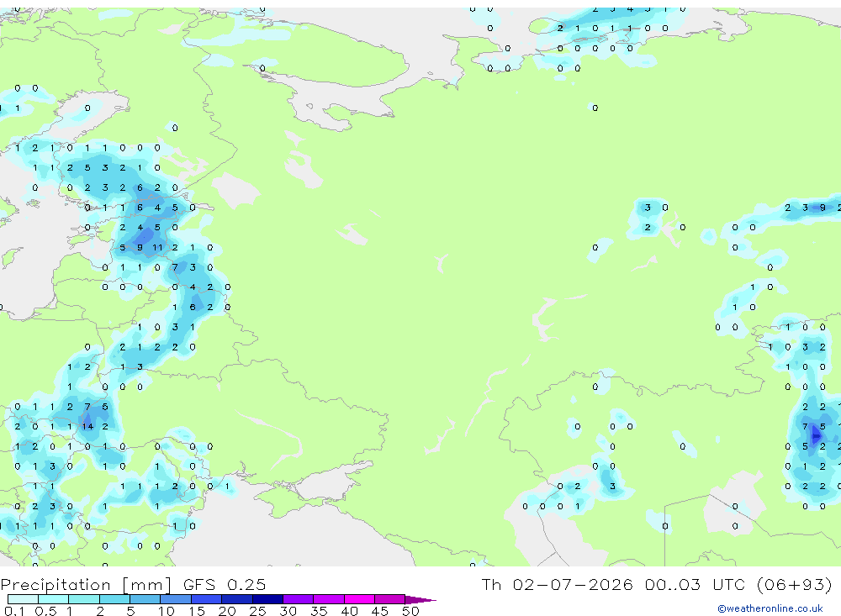Screen dimensions: 841x616
Task: Click the legend label "40"
Action: pyautogui.click(x=350, y=611)
